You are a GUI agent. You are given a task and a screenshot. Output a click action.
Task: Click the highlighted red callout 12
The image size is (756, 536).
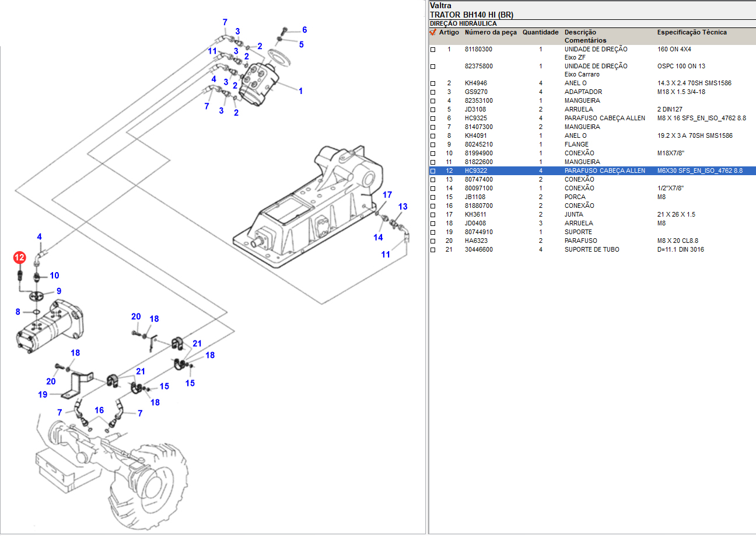click(20, 257)
